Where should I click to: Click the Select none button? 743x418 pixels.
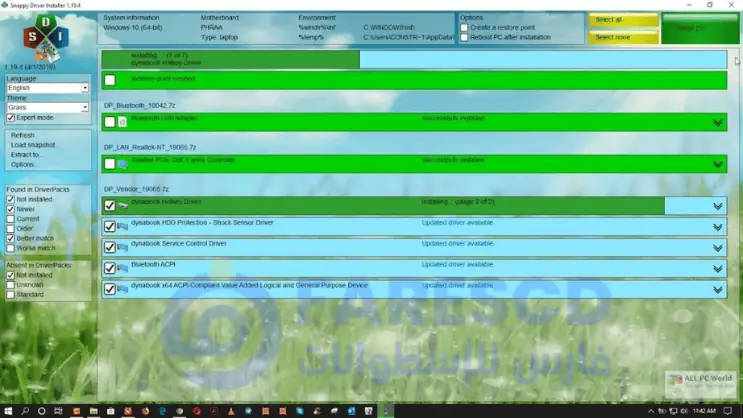click(x=624, y=37)
